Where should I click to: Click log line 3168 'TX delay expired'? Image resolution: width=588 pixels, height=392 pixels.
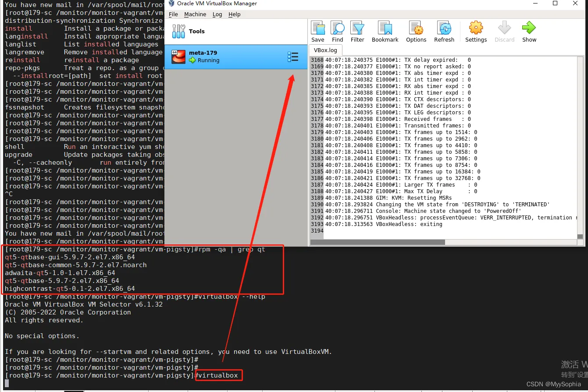click(398, 60)
